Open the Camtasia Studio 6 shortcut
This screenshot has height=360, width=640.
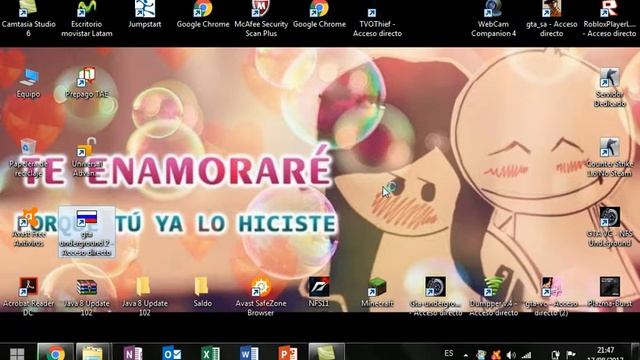pyautogui.click(x=28, y=18)
